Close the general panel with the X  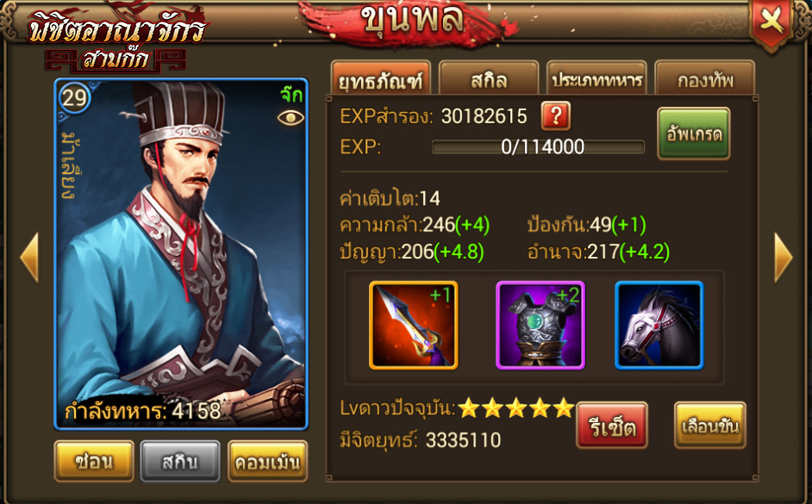click(771, 22)
